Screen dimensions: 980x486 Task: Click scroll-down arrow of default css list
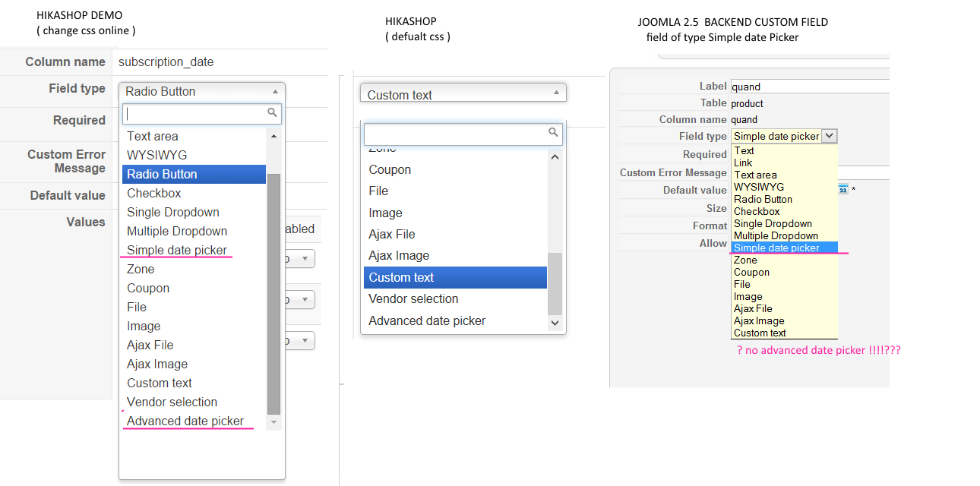555,323
